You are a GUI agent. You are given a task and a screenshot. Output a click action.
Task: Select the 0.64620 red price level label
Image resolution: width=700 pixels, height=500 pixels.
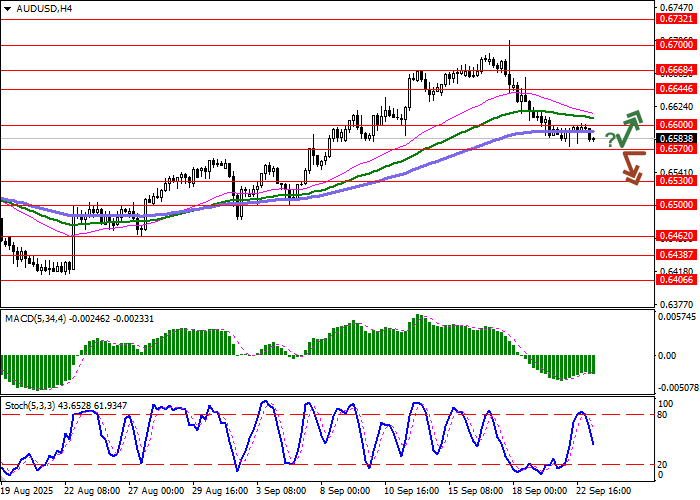tap(676, 236)
